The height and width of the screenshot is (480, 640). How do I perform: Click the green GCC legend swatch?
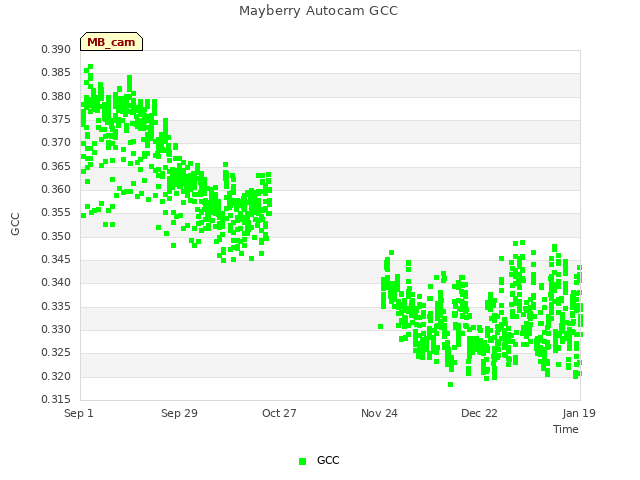[302, 461]
